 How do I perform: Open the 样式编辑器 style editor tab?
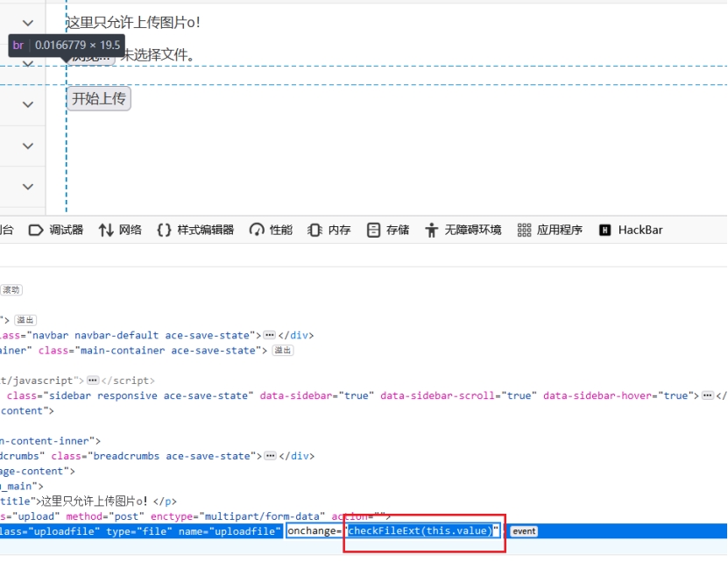coord(195,230)
